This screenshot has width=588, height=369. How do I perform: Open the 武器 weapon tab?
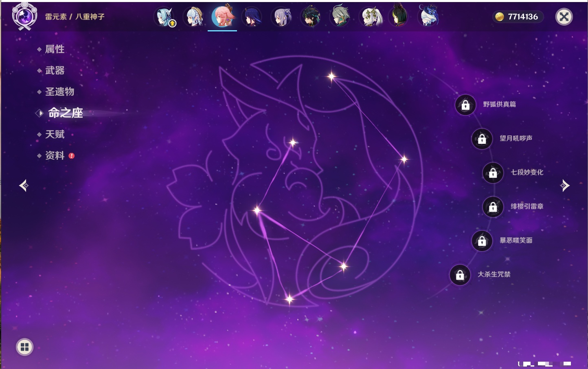[55, 71]
